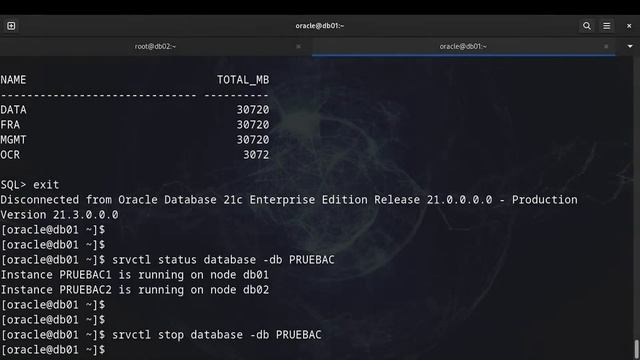Click the 3072 value for OCR

(x=256, y=155)
